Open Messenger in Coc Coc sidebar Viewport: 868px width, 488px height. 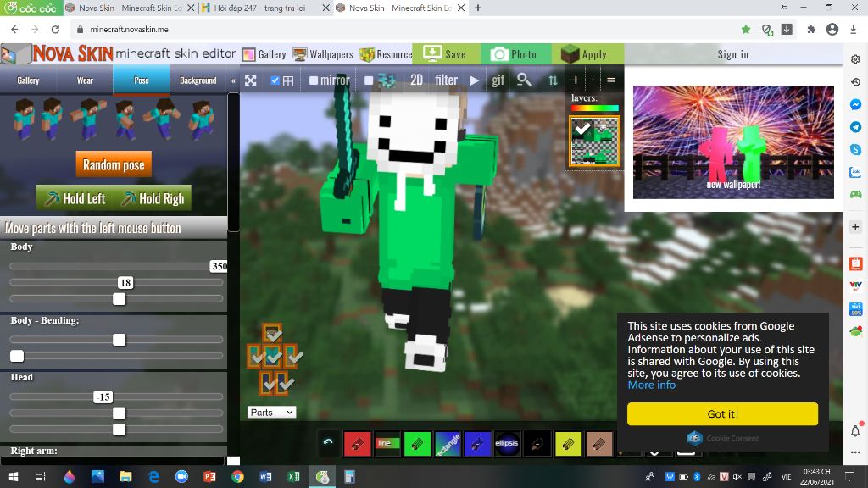[855, 104]
